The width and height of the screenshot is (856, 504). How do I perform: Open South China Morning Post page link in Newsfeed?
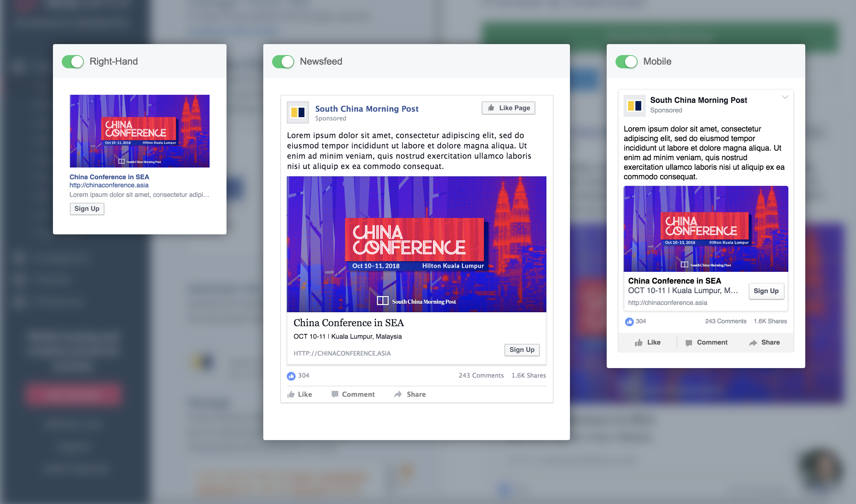point(367,109)
